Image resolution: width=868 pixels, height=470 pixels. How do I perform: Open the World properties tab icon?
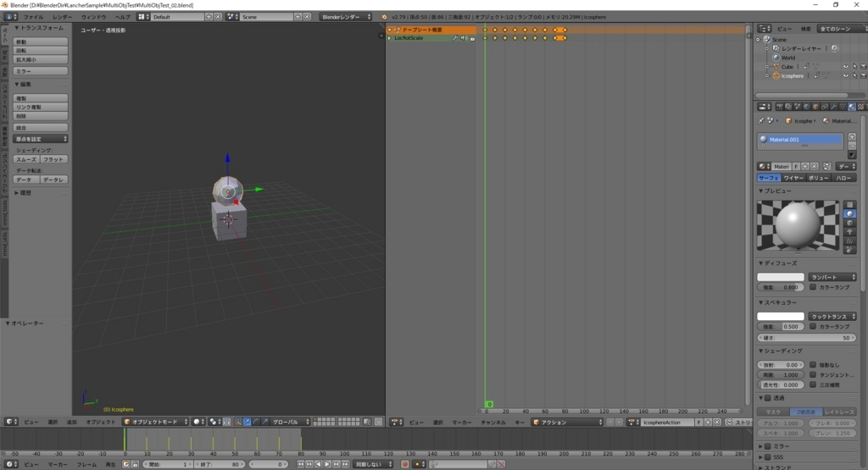click(807, 107)
